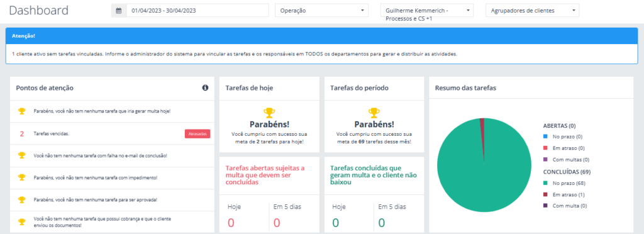Click 'ABERTAS (0)' legend heading

click(558, 126)
